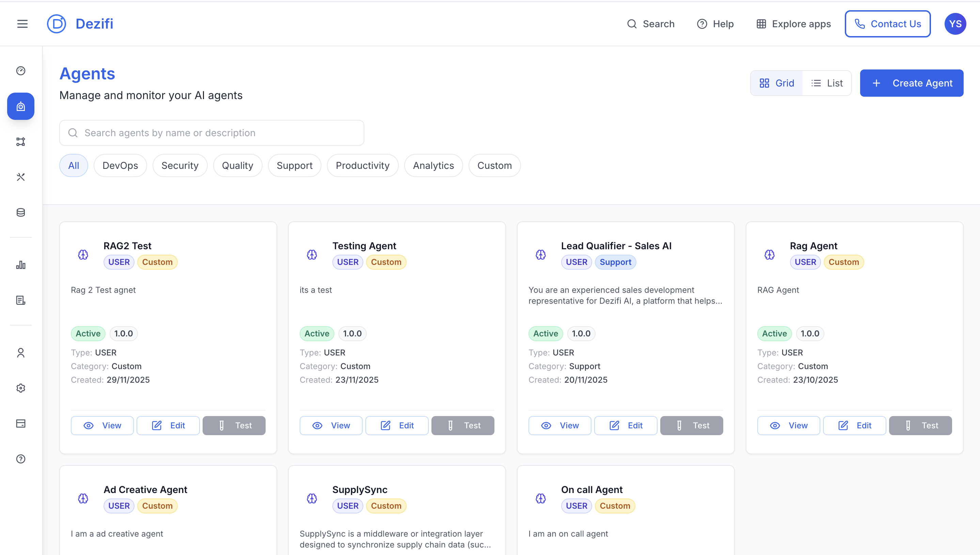Image resolution: width=980 pixels, height=555 pixels.
Task: Click the agent search input field
Action: pos(211,133)
